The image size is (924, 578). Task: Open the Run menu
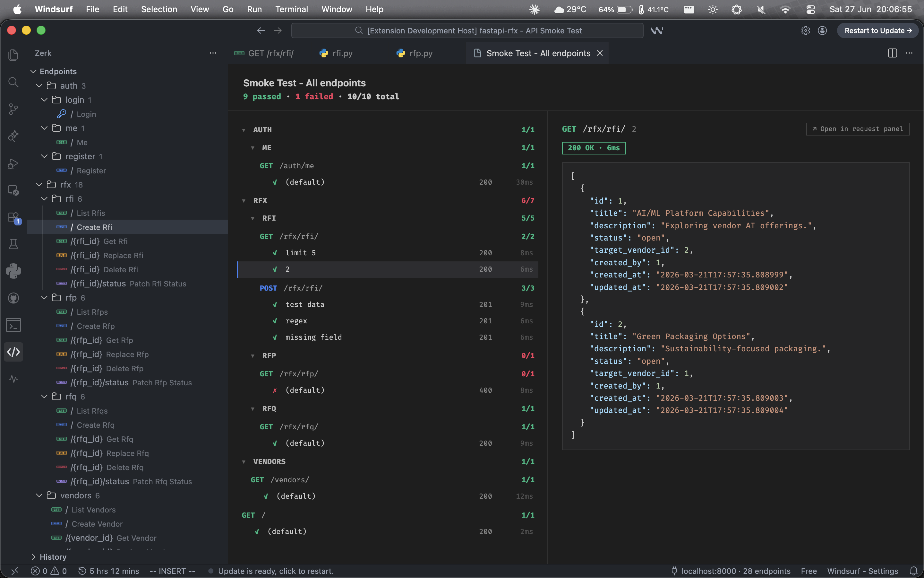(x=254, y=9)
